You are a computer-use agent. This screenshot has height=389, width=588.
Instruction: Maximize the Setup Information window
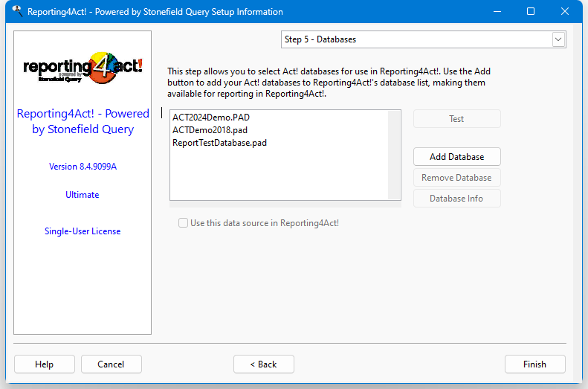(531, 12)
